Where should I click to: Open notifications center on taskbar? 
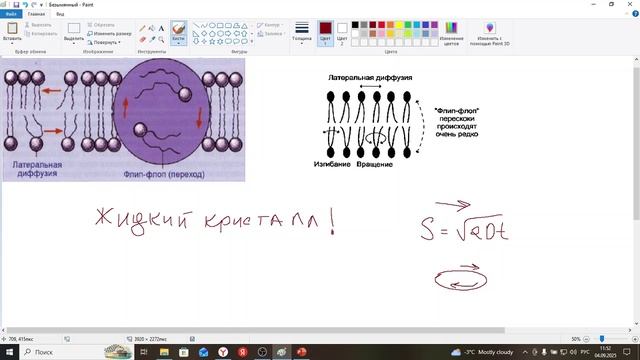[627, 352]
